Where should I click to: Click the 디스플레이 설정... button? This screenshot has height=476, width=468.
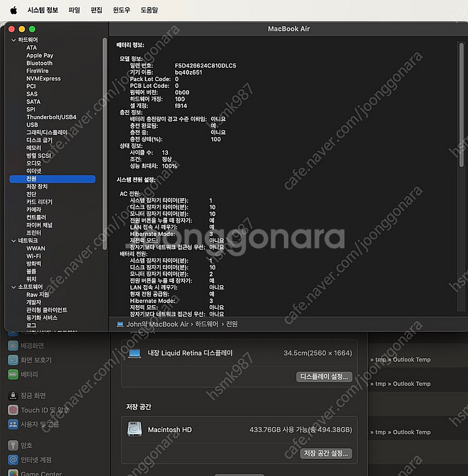point(324,377)
